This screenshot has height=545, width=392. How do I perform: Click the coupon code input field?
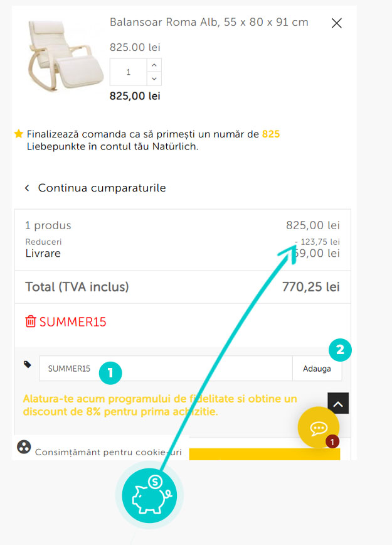pyautogui.click(x=166, y=369)
